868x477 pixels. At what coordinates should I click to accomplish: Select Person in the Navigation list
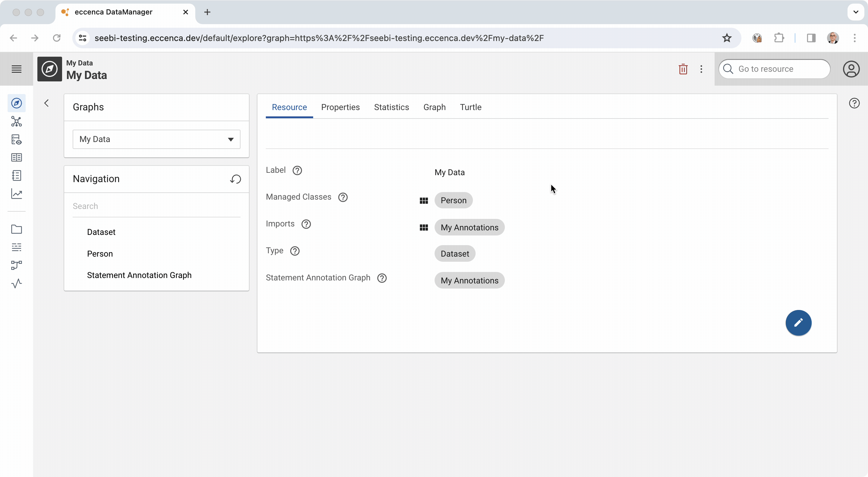point(100,254)
